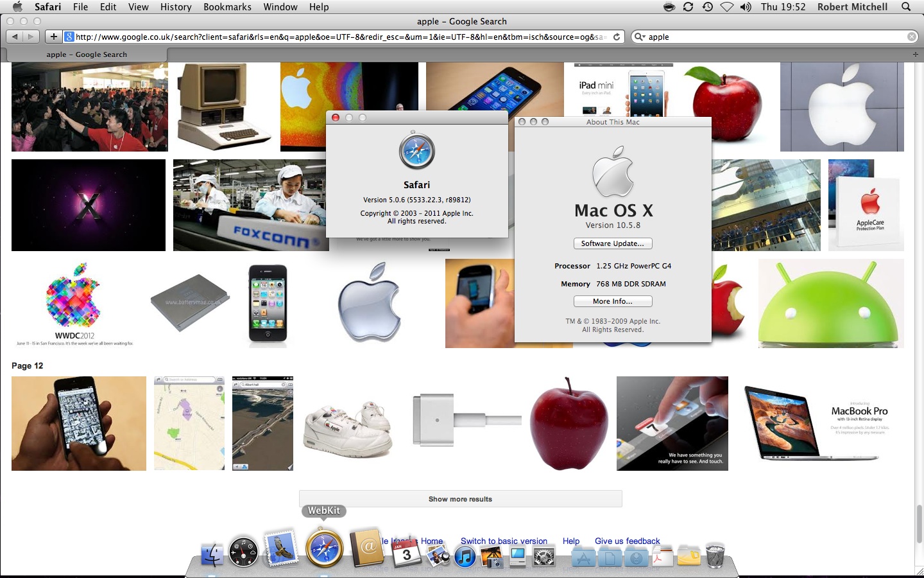Open Spotlight search magnifier
The image size is (924, 578).
[906, 6]
